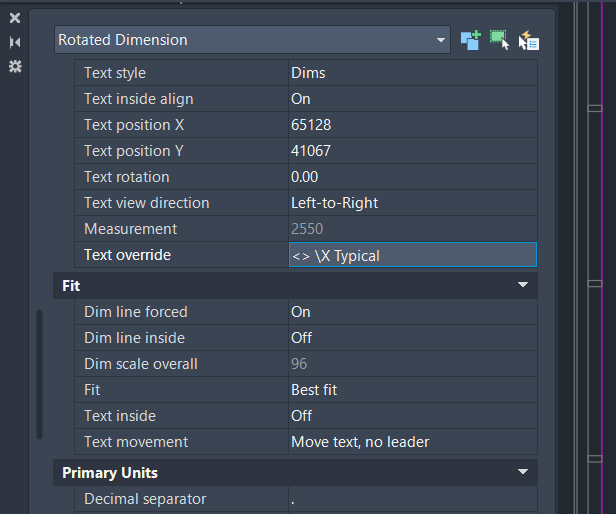Toggle the Dim line inside value
This screenshot has height=514, width=616.
coord(412,338)
